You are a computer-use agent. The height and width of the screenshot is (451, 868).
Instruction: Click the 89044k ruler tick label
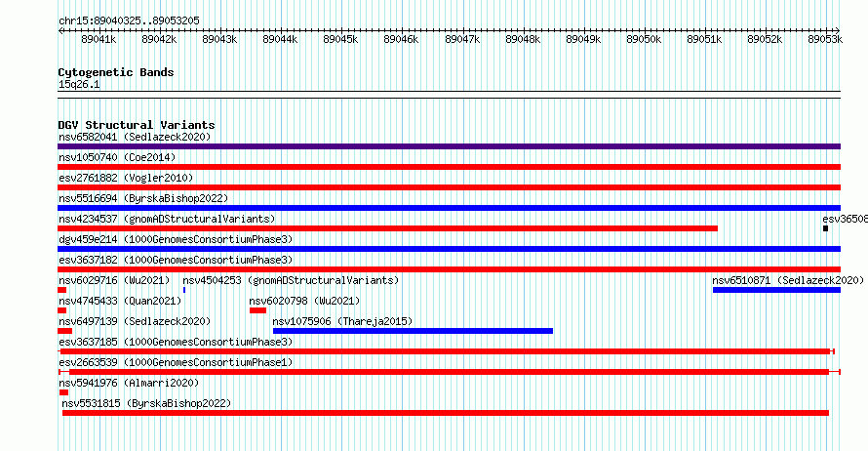tap(280, 39)
